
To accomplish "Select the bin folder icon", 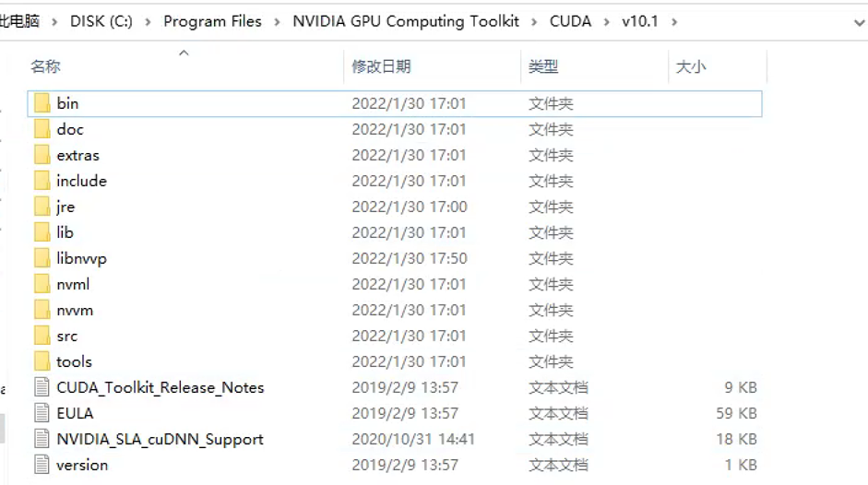I will point(42,103).
